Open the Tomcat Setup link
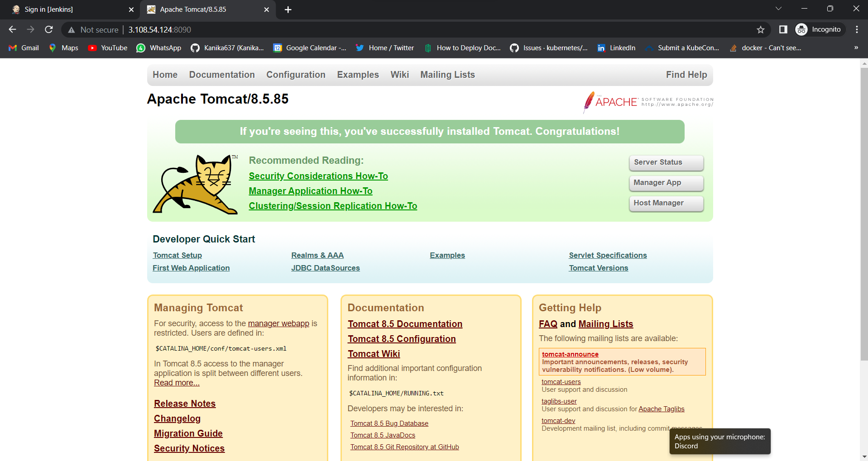 click(177, 255)
